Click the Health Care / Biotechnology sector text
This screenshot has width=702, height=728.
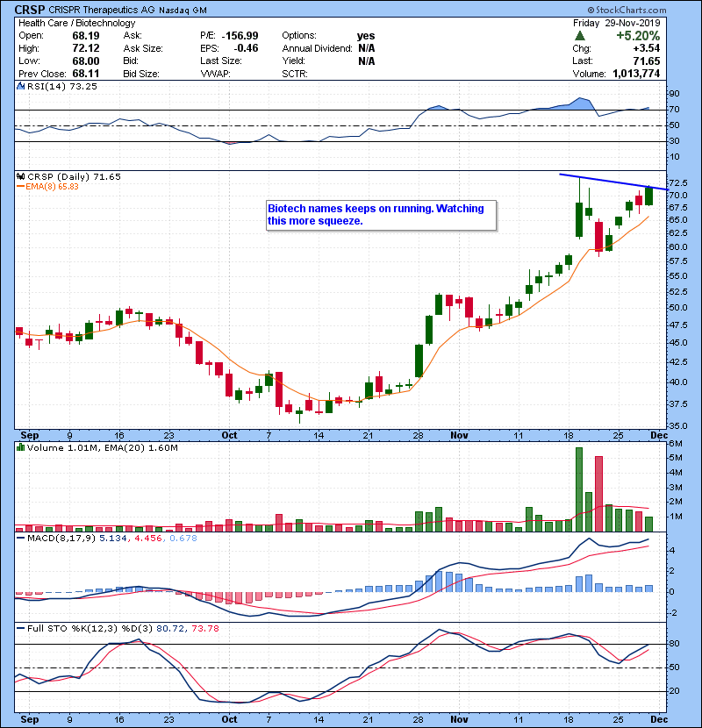(x=76, y=23)
